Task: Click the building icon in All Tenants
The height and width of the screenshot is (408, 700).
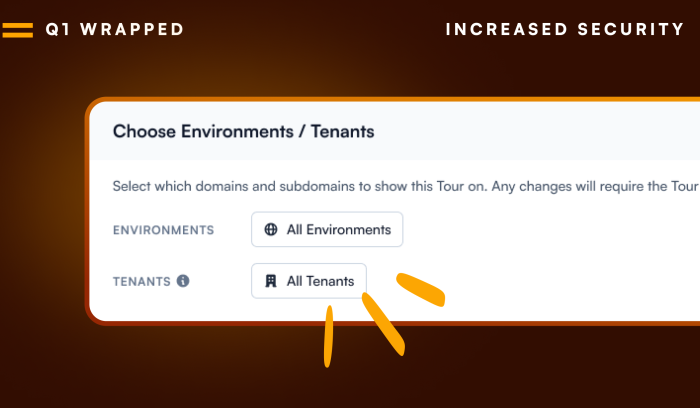Action: click(x=271, y=281)
